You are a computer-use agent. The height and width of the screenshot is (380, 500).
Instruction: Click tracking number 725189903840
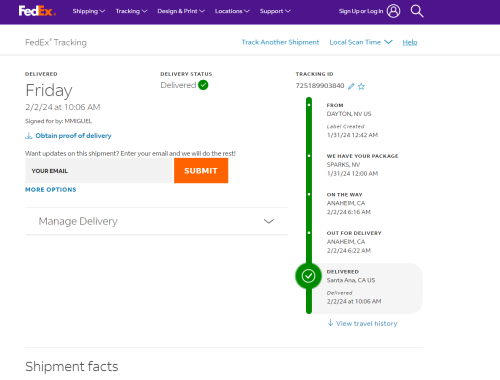(320, 86)
